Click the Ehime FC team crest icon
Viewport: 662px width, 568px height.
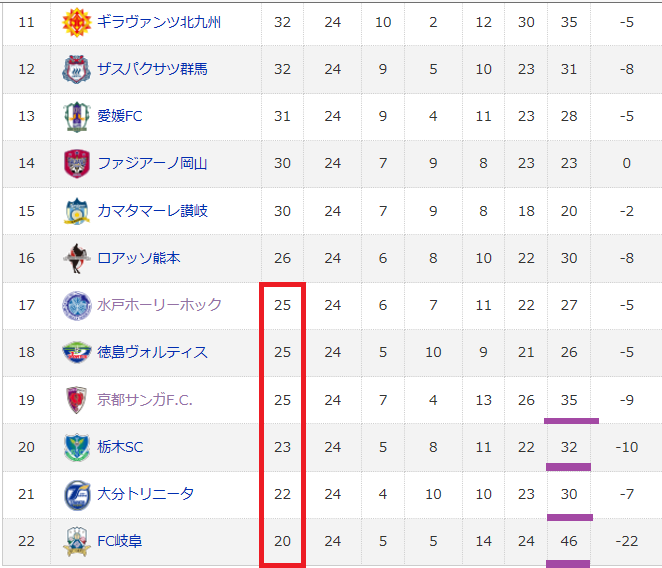point(76,116)
